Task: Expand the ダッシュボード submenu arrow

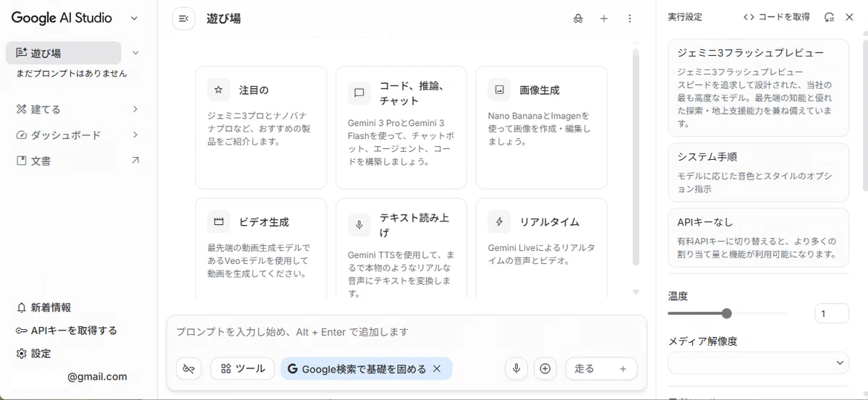Action: (x=135, y=135)
